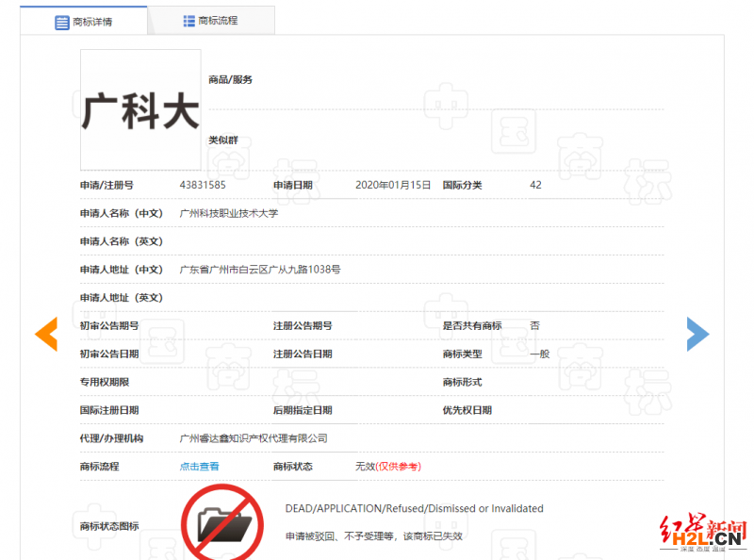Select the 商标详情 tab
This screenshot has height=560, width=754.
tap(84, 22)
